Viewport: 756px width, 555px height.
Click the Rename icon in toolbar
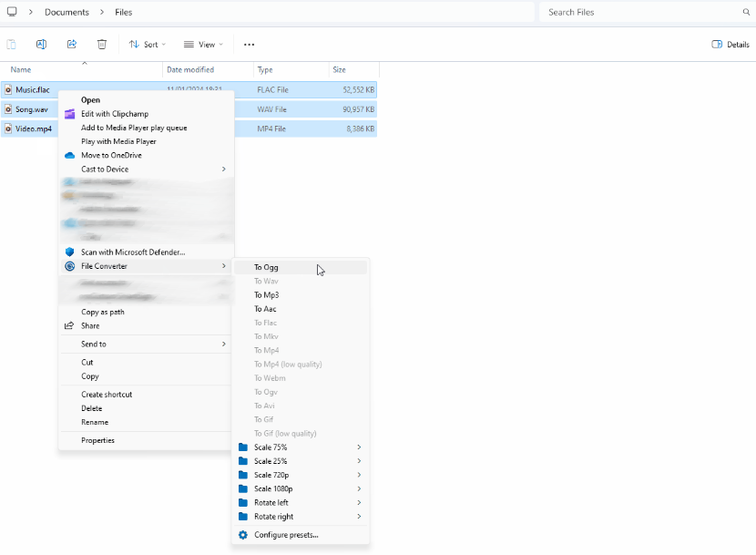[41, 44]
